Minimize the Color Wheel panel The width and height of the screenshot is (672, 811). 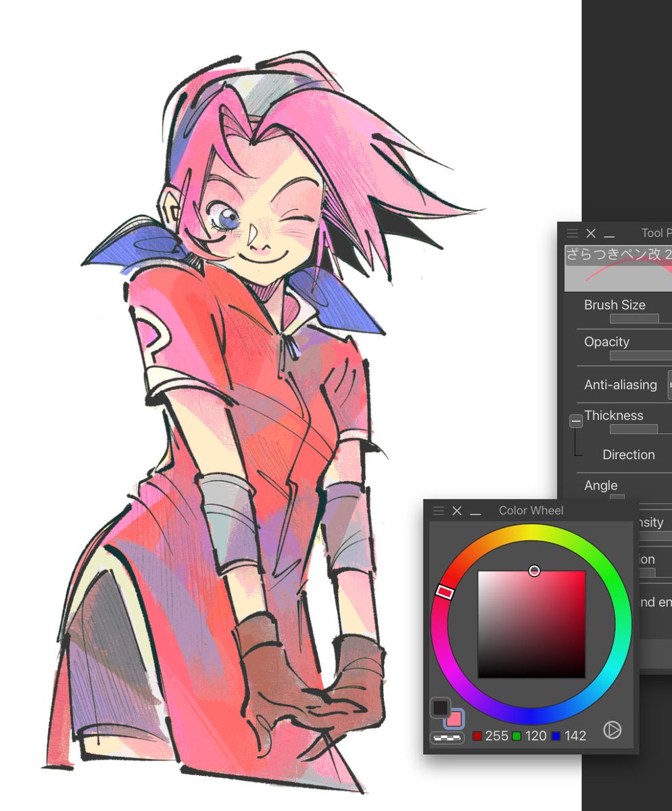click(x=475, y=514)
